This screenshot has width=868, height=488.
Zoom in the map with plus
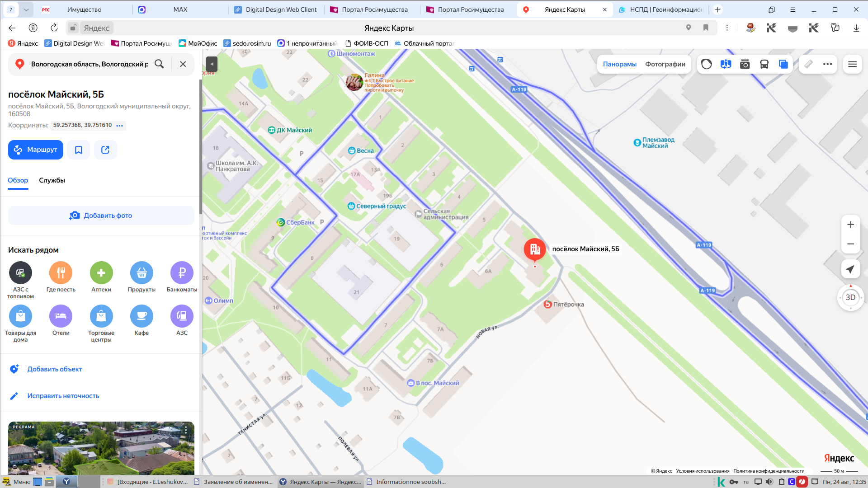point(850,225)
